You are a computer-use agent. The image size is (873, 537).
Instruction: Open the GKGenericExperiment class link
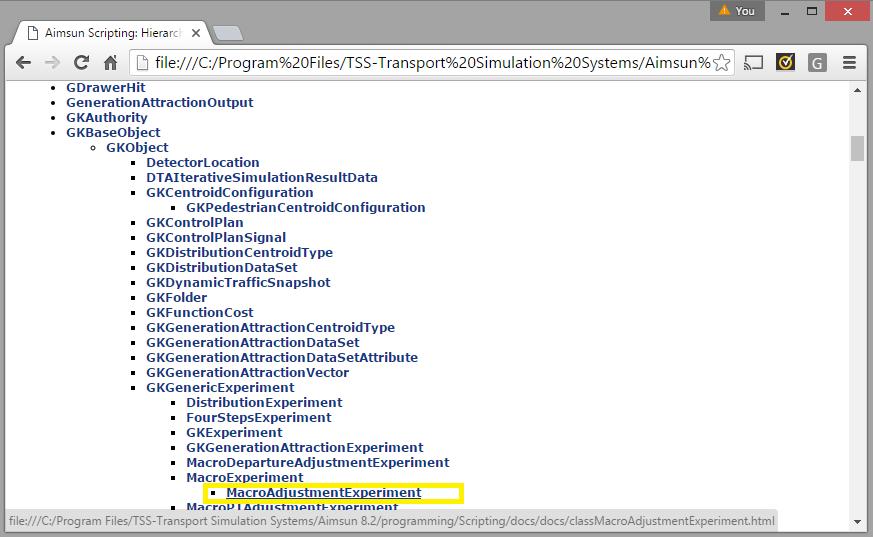click(220, 388)
